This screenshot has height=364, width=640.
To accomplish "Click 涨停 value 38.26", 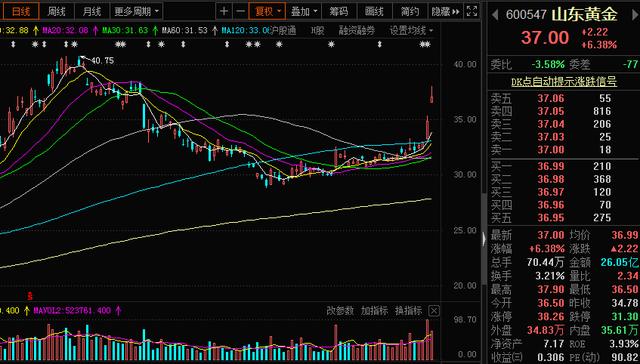I will [551, 316].
